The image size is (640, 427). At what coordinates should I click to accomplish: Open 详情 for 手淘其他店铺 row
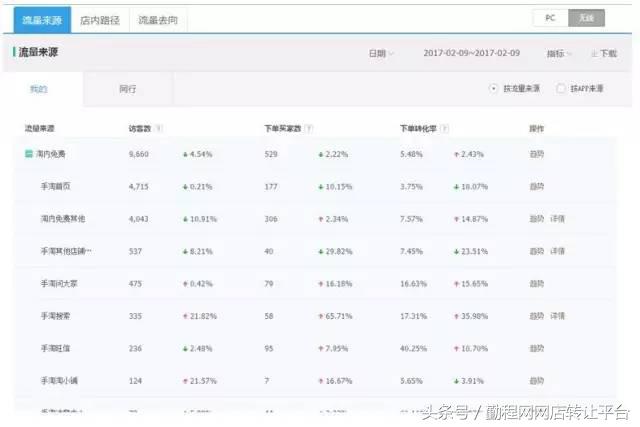[x=558, y=251]
